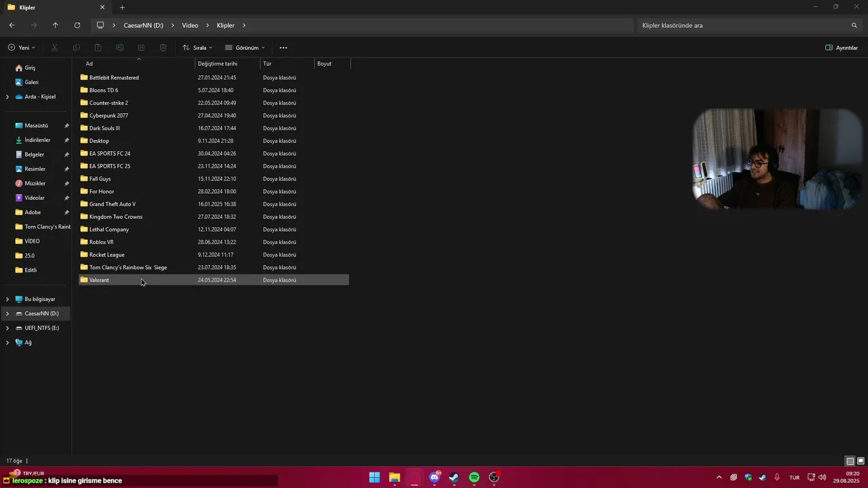Expand CaesarNN (D:) tree node
868x488 pixels.
click(x=7, y=313)
